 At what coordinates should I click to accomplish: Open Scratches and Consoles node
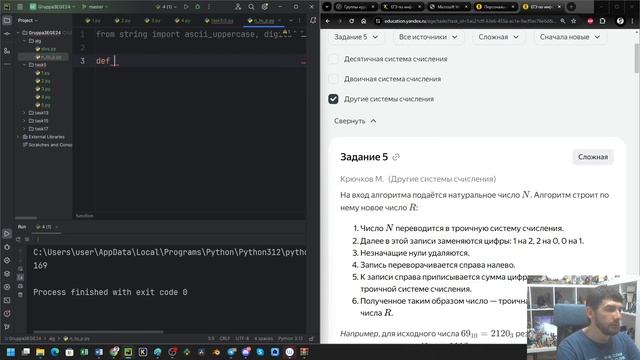point(48,145)
